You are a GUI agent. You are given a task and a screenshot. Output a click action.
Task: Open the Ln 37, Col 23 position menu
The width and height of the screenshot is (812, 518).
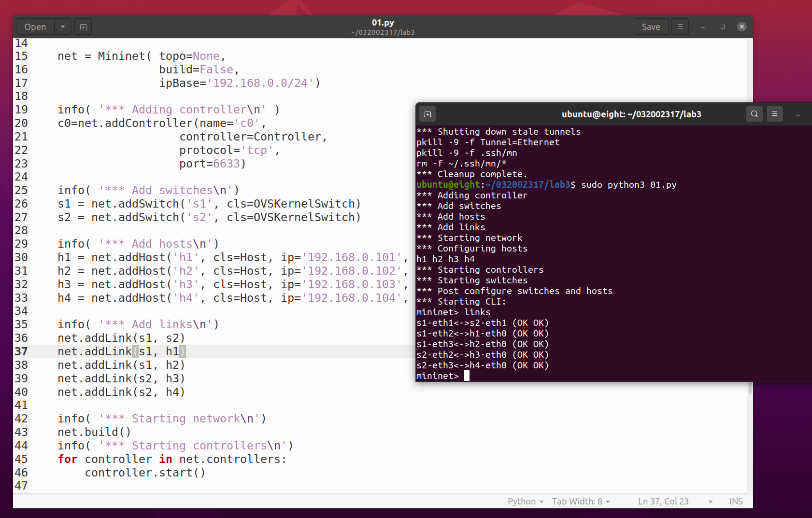coord(675,502)
